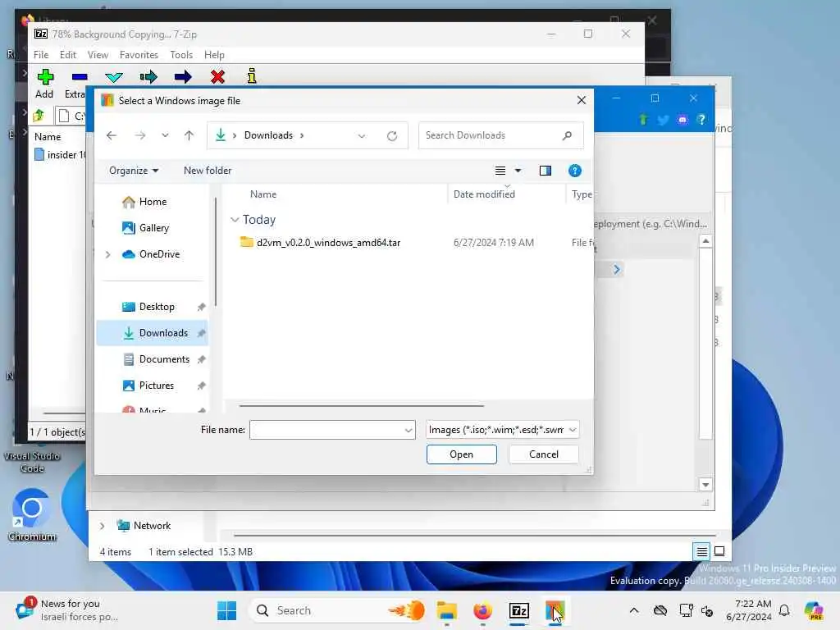The image size is (840, 630).
Task: Click the Discord icon in blue window
Action: click(682, 120)
